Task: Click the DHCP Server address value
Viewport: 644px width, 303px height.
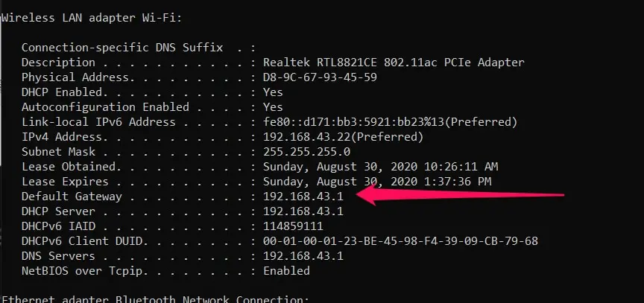Action: tap(303, 211)
